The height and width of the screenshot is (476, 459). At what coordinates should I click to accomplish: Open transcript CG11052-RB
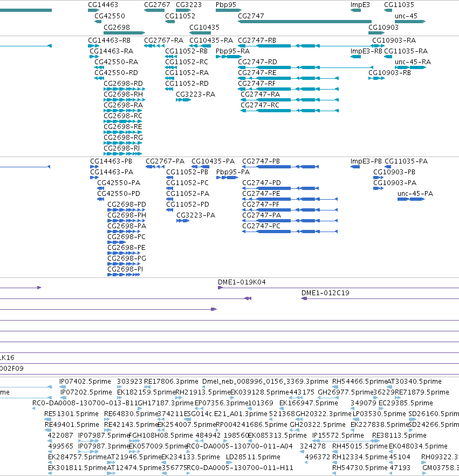(x=186, y=51)
